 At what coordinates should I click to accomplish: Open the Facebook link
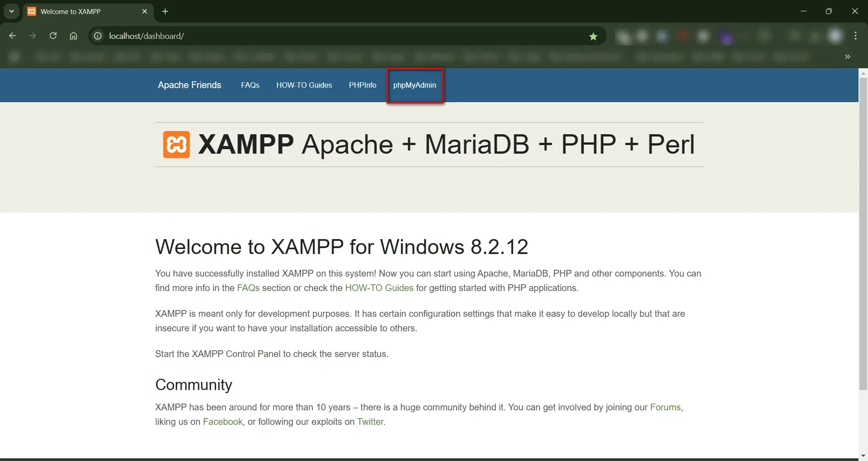pos(222,422)
